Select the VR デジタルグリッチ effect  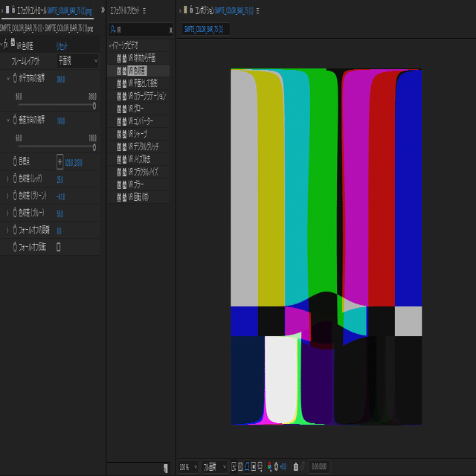144,147
